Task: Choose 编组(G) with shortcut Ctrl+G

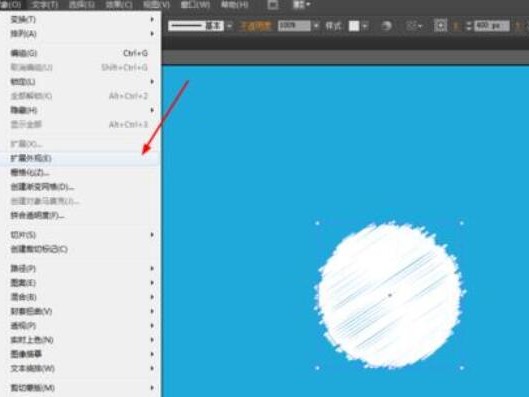Action: coord(80,53)
